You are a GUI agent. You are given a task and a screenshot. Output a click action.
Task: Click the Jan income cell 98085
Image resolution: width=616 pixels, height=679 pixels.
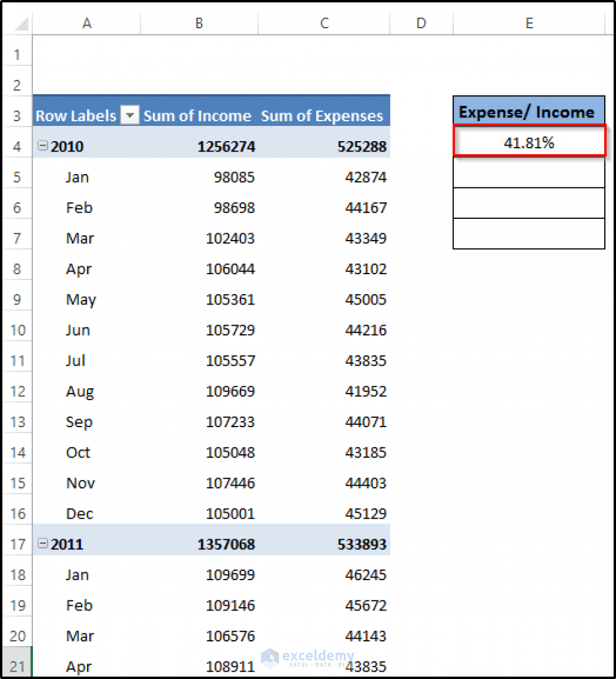point(231,177)
